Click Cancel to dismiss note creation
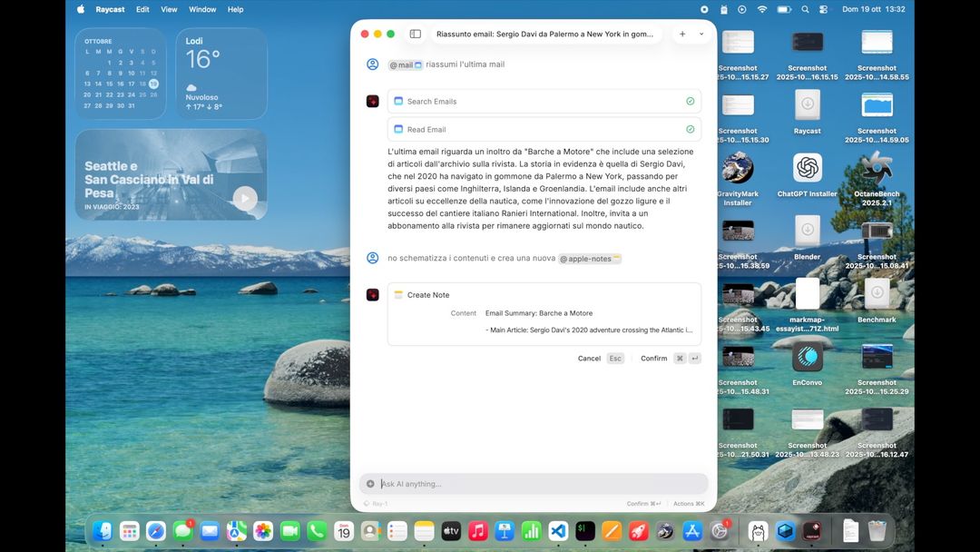Viewport: 980px width, 552px height. [x=589, y=359]
